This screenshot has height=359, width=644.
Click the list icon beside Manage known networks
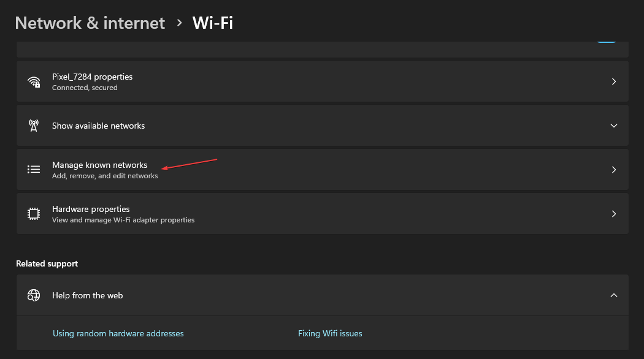click(x=34, y=170)
